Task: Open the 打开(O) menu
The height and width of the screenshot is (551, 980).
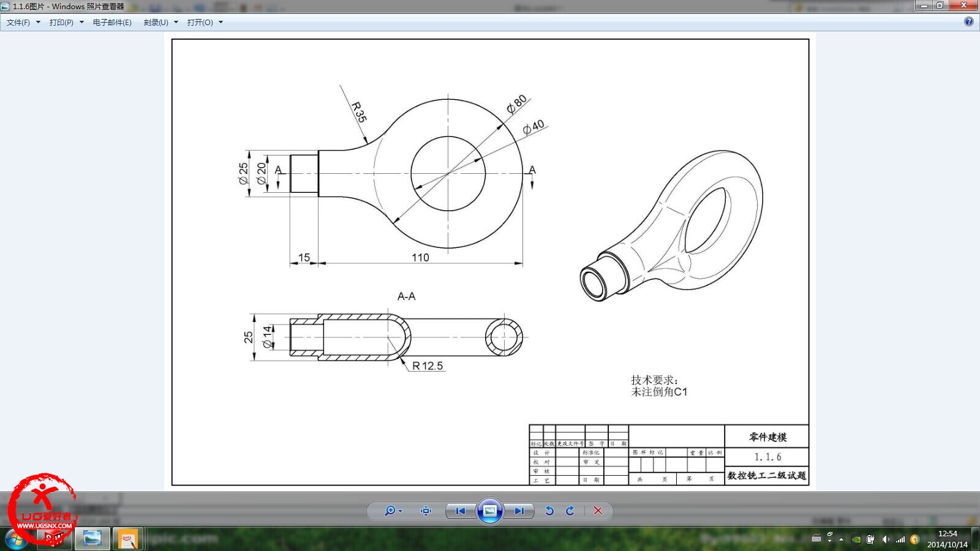Action: pos(200,23)
